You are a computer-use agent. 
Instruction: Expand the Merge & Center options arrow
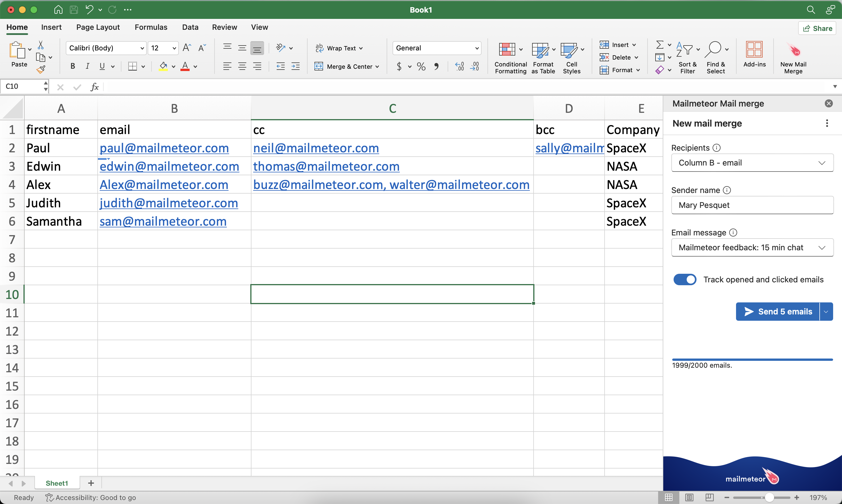click(x=377, y=66)
